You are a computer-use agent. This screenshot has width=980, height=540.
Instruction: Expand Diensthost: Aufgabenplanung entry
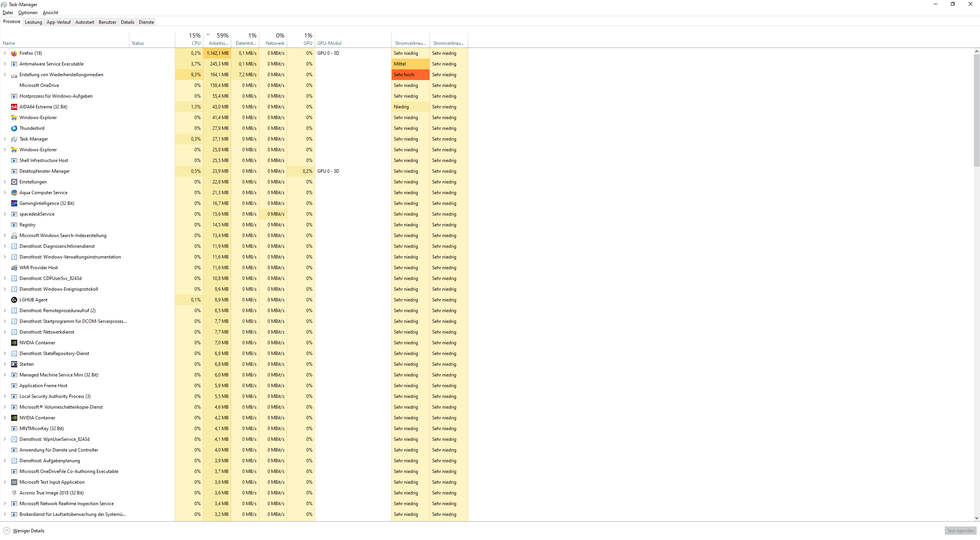(x=5, y=461)
